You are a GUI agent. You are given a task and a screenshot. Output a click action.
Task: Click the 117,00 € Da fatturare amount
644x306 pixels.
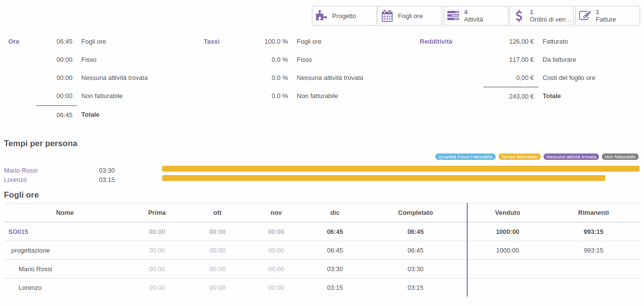click(522, 60)
